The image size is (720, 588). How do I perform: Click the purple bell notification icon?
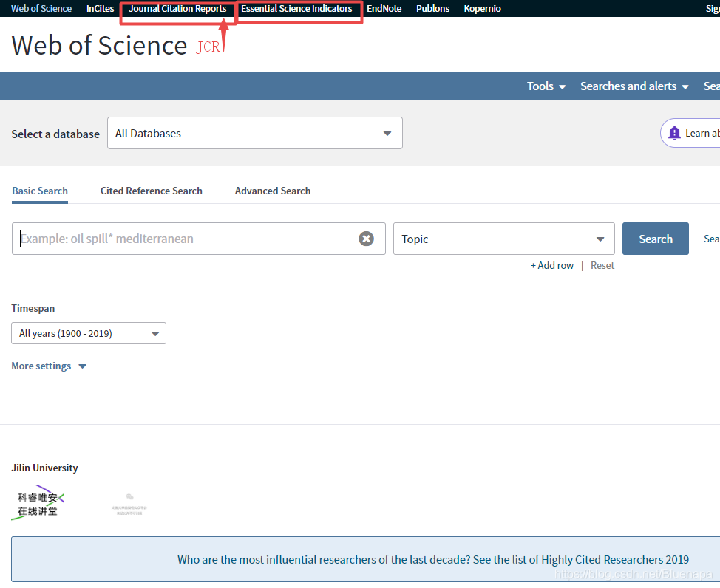point(674,133)
